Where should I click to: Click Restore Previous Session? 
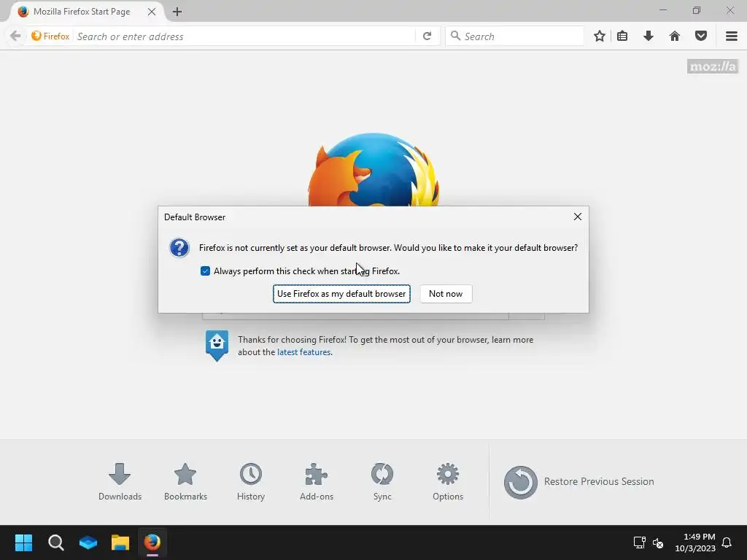point(578,482)
